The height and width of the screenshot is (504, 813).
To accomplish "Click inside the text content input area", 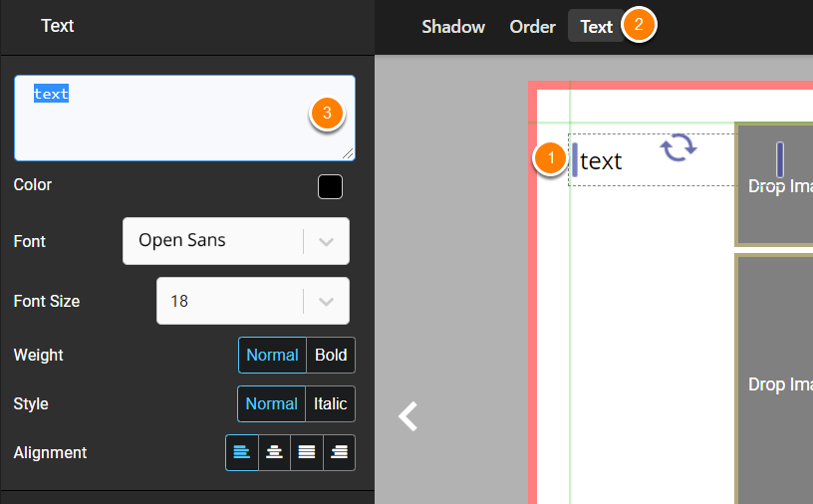I will click(184, 119).
